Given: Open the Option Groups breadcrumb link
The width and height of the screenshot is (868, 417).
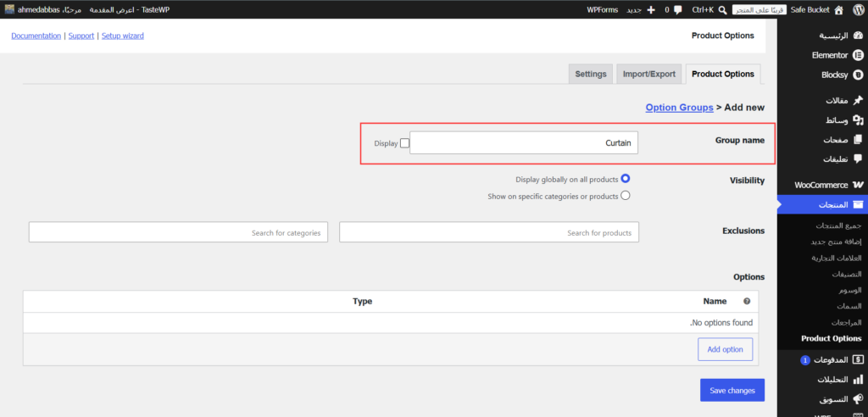Looking at the screenshot, I should [679, 108].
